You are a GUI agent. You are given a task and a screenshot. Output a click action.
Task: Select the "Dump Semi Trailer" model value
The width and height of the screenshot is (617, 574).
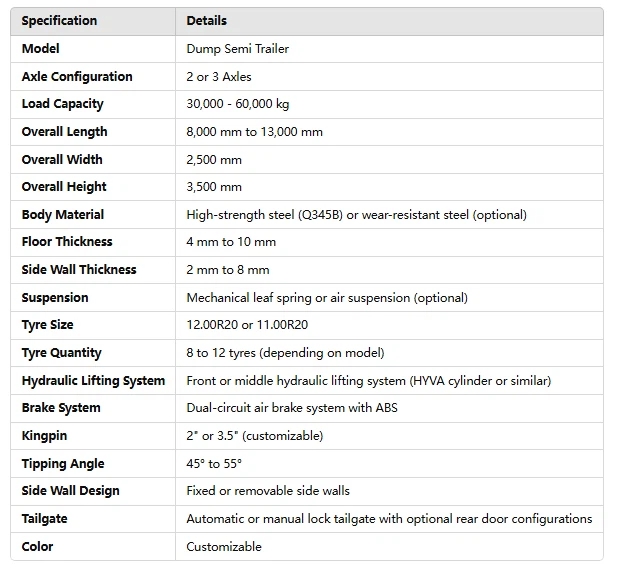pyautogui.click(x=236, y=48)
